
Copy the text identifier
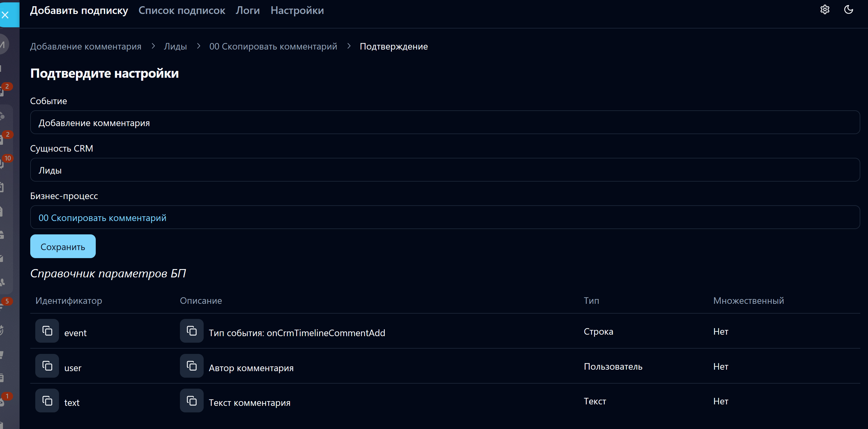coord(47,401)
